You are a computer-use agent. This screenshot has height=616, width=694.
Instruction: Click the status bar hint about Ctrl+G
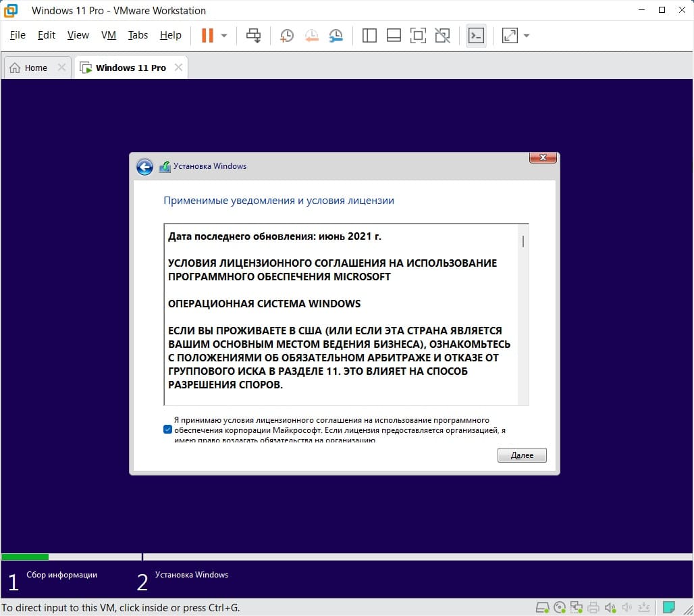click(x=120, y=608)
